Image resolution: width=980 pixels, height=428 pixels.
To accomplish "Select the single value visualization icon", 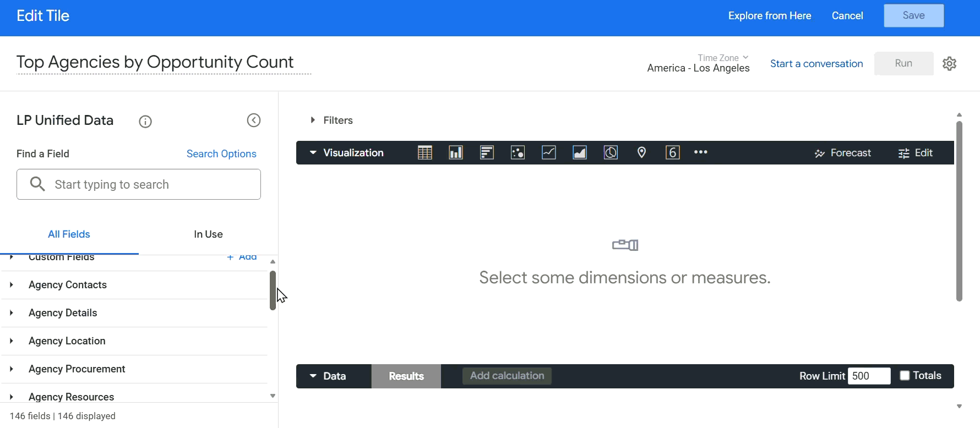I will (673, 153).
